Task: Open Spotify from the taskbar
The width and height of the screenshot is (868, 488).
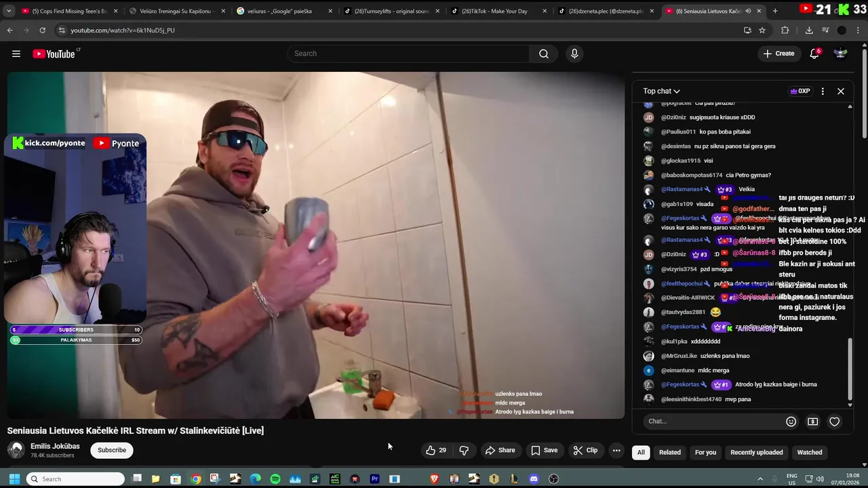Action: click(x=275, y=479)
